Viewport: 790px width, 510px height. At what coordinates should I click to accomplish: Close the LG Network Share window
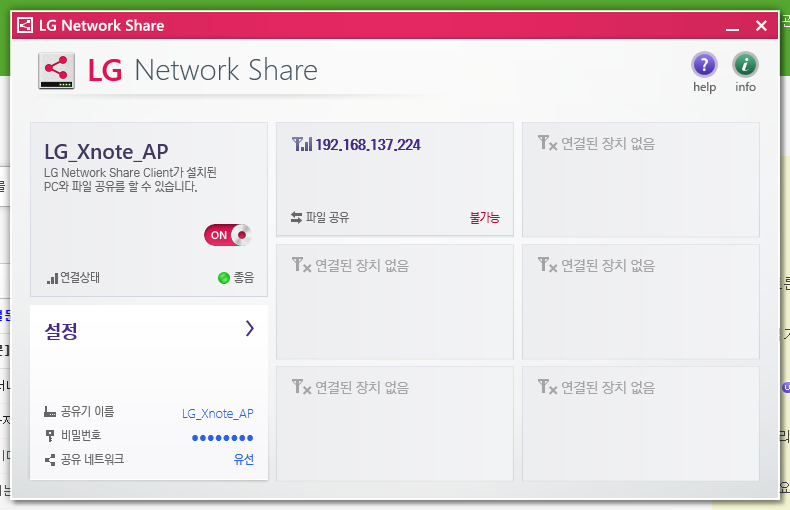(x=761, y=26)
